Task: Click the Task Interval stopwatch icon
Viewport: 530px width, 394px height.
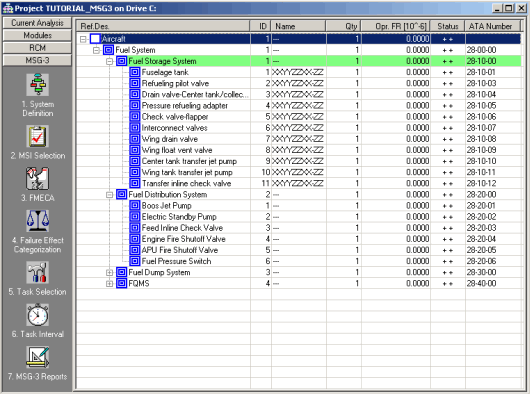Action: [38, 315]
